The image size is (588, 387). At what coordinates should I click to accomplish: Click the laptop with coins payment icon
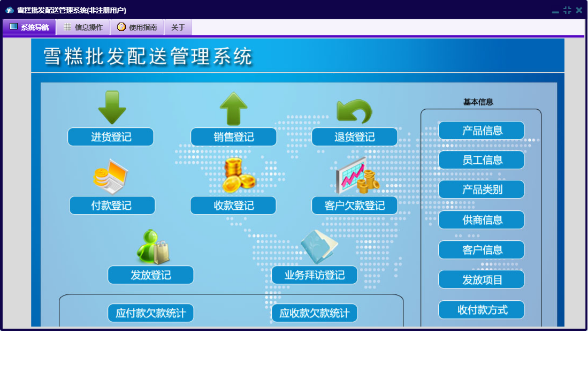[x=111, y=177]
